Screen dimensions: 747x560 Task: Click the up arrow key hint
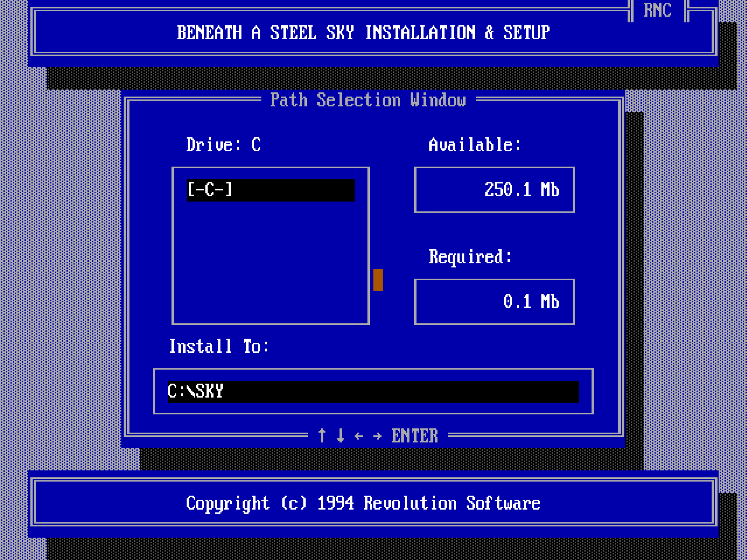click(x=322, y=435)
